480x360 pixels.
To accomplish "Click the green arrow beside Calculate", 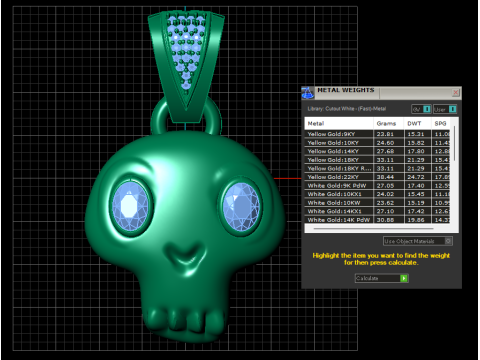I will coord(404,278).
